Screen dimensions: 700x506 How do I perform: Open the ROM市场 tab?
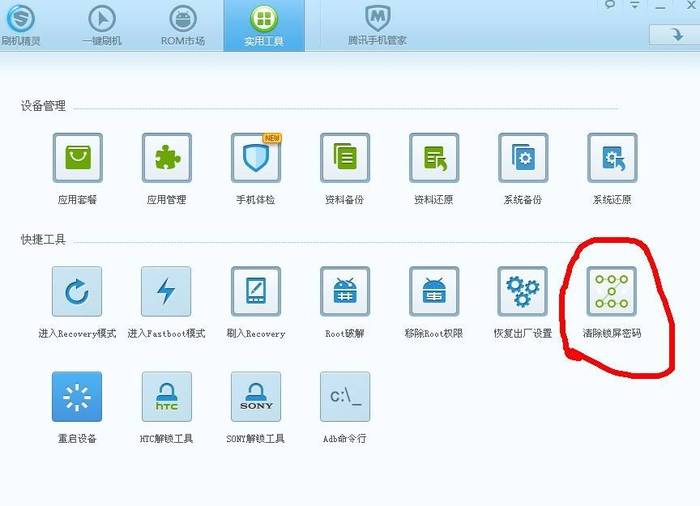(183, 25)
